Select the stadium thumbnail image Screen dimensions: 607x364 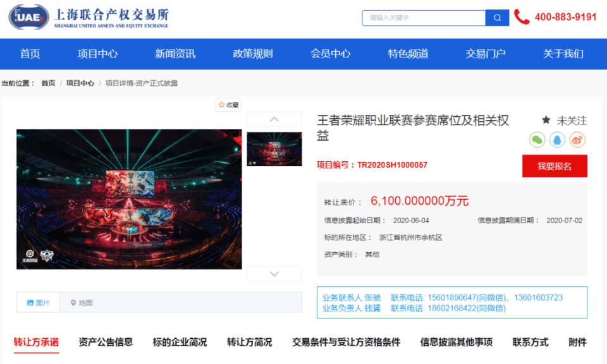[x=274, y=149]
